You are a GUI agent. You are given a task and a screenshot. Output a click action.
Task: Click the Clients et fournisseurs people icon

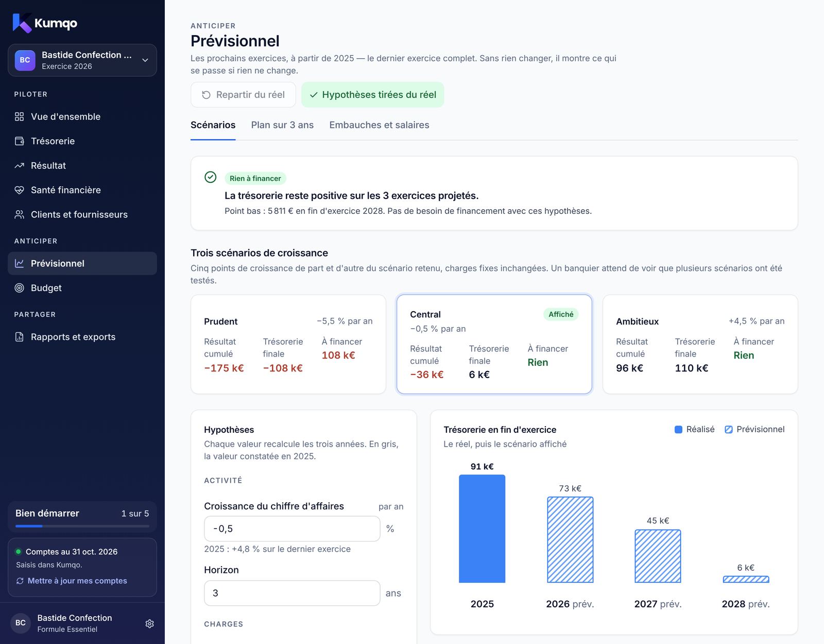[x=19, y=214]
